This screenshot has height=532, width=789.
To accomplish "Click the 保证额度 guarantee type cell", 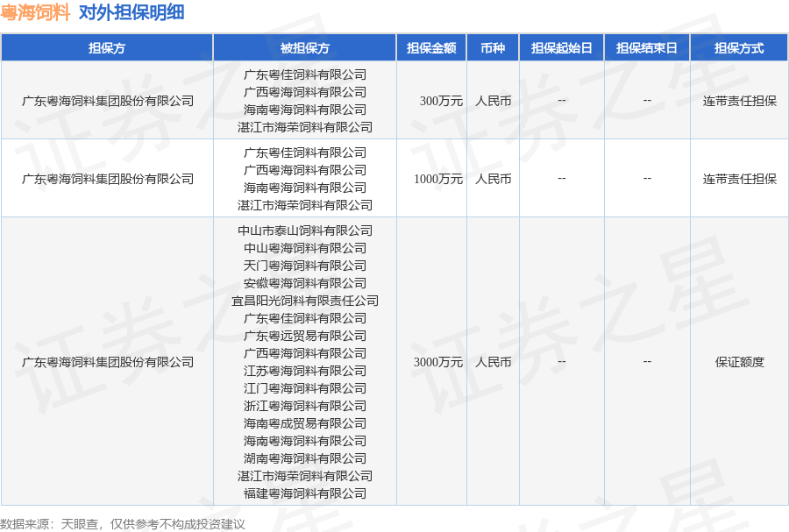I will point(740,362).
